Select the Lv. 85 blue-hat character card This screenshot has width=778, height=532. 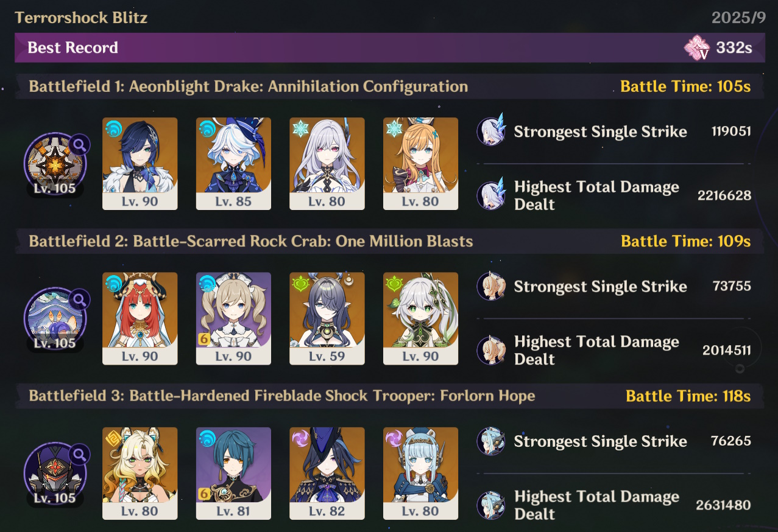233,164
